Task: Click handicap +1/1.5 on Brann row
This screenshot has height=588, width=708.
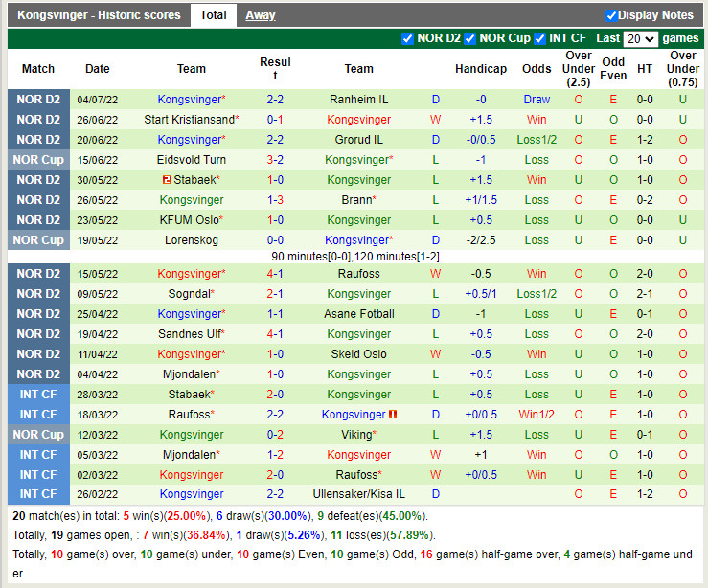Action: (480, 200)
